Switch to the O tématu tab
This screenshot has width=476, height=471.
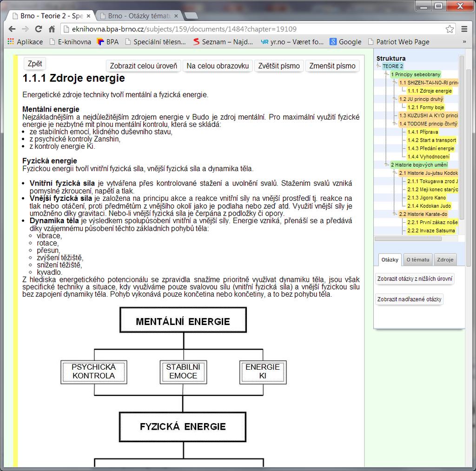pyautogui.click(x=418, y=259)
